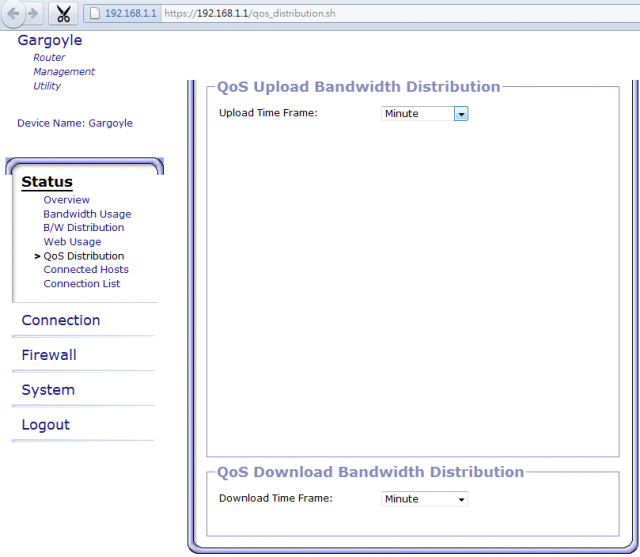This screenshot has width=640, height=557.
Task: Click the page icon in address bar
Action: (95, 13)
